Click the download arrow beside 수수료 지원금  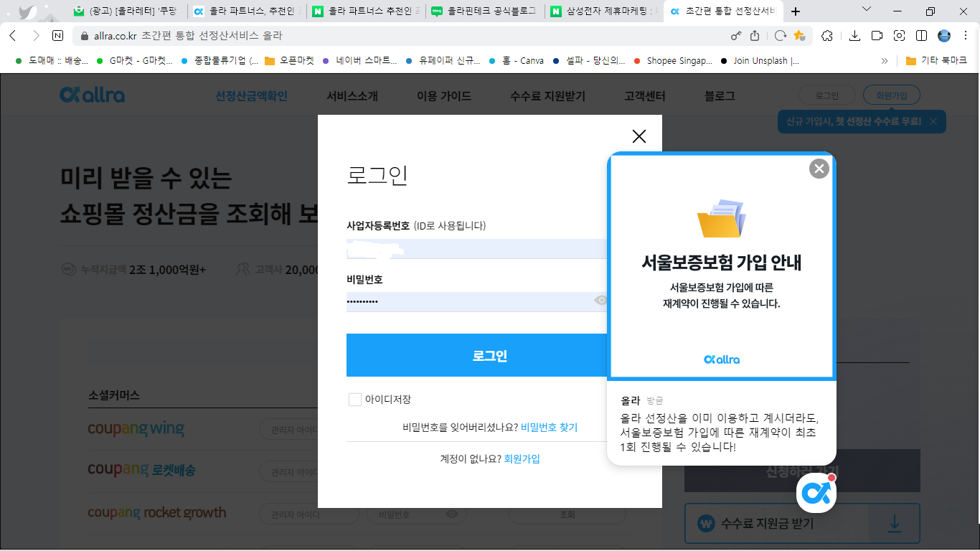894,524
